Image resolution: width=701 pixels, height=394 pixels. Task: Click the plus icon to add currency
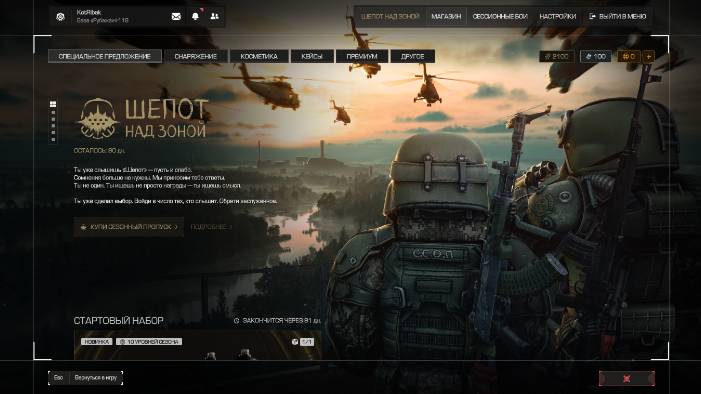tap(649, 56)
